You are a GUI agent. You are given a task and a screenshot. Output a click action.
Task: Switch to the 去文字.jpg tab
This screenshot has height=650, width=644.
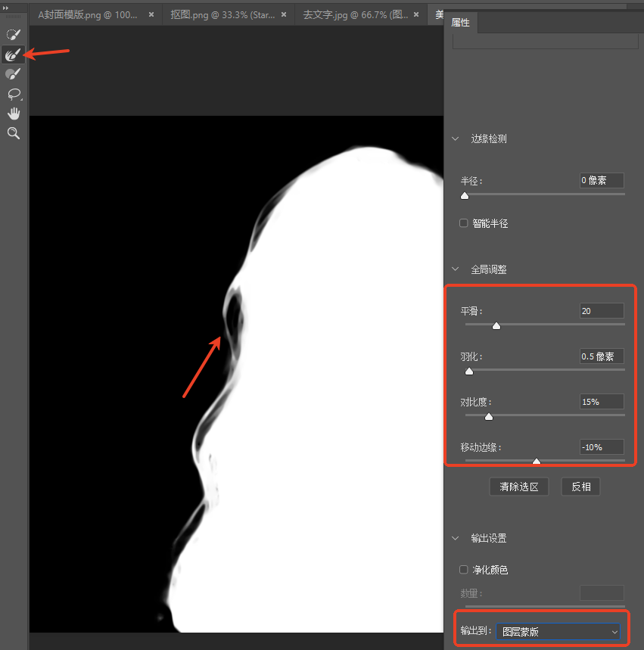pyautogui.click(x=356, y=15)
